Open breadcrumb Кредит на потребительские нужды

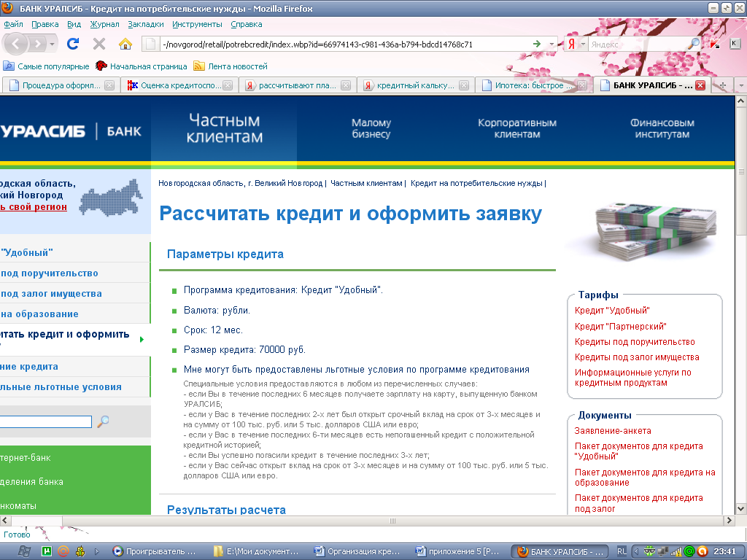pos(476,183)
